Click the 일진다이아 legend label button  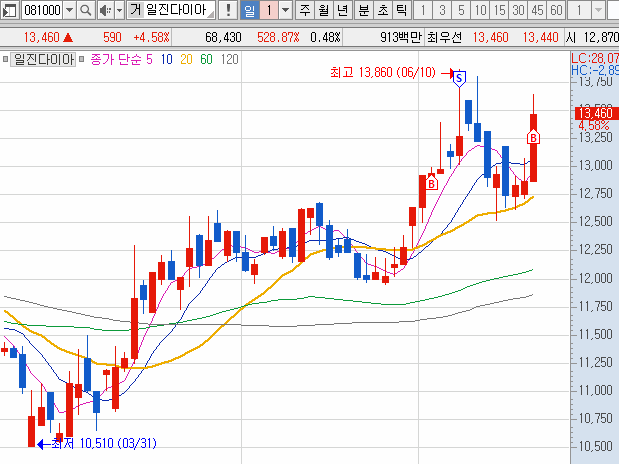pyautogui.click(x=43, y=60)
